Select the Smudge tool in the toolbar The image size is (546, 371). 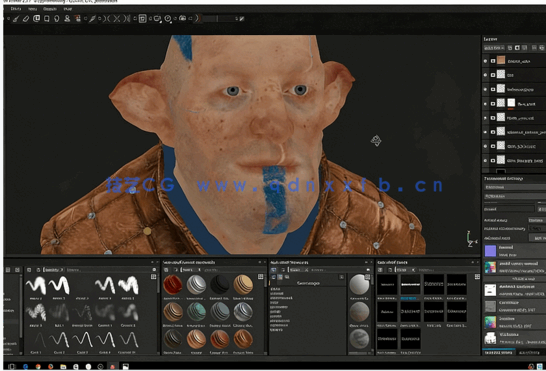point(57,19)
